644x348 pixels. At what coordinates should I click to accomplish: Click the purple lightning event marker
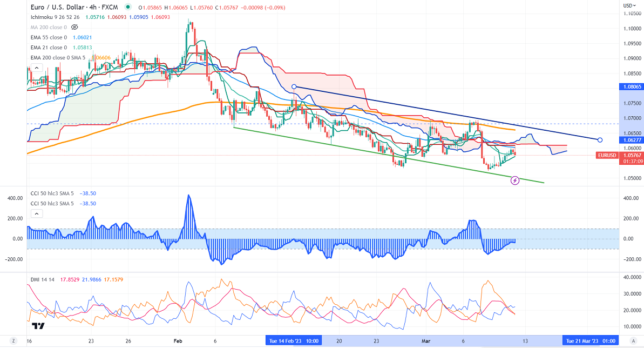point(515,180)
